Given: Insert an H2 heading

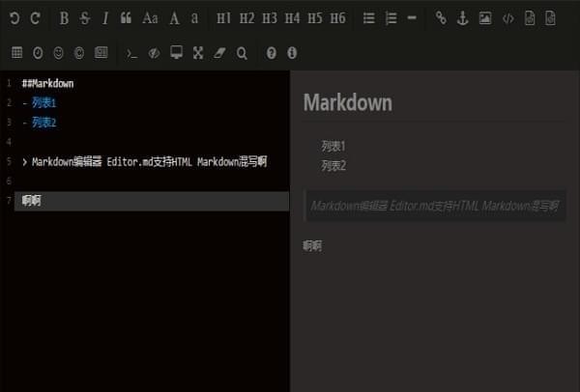Looking at the screenshot, I should point(246,18).
